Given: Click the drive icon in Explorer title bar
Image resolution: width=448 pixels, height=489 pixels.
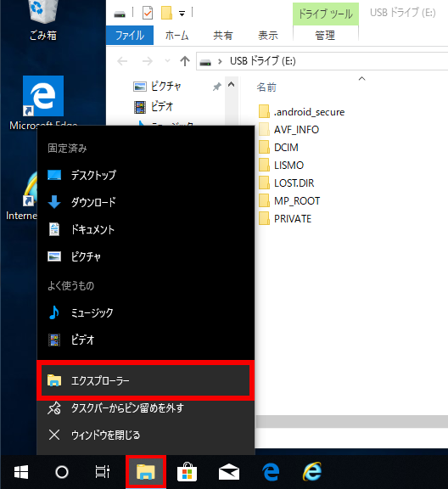Looking at the screenshot, I should tap(120, 14).
